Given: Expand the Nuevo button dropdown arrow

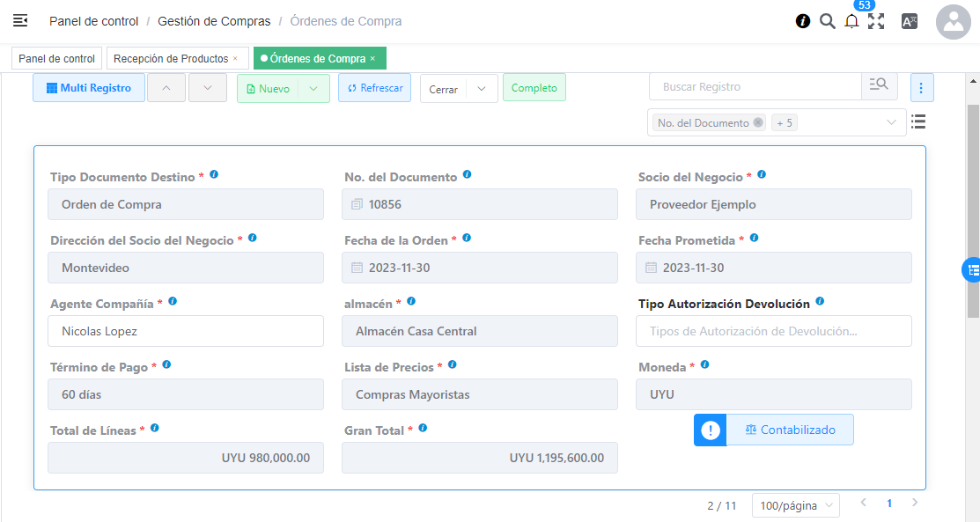Looking at the screenshot, I should 313,88.
